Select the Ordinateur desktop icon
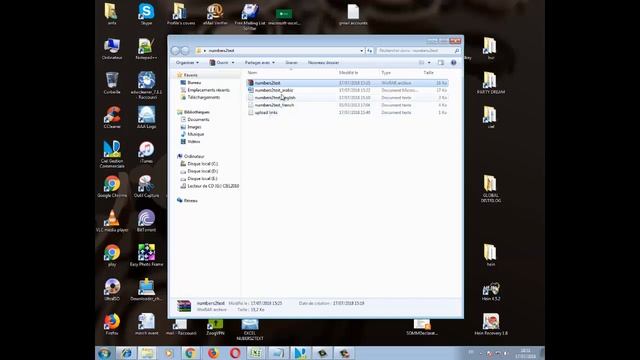The image size is (640, 360). click(x=112, y=49)
